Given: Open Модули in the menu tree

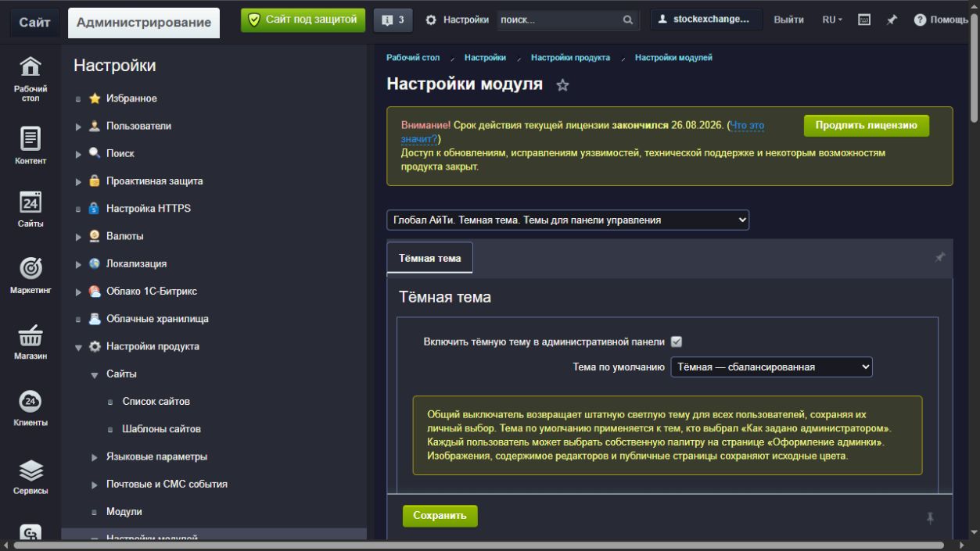Looking at the screenshot, I should [124, 512].
